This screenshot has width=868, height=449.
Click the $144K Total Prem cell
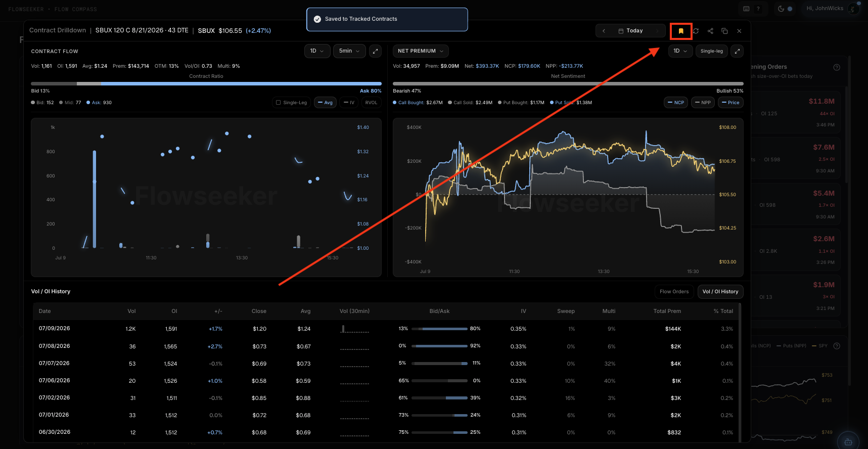point(673,329)
